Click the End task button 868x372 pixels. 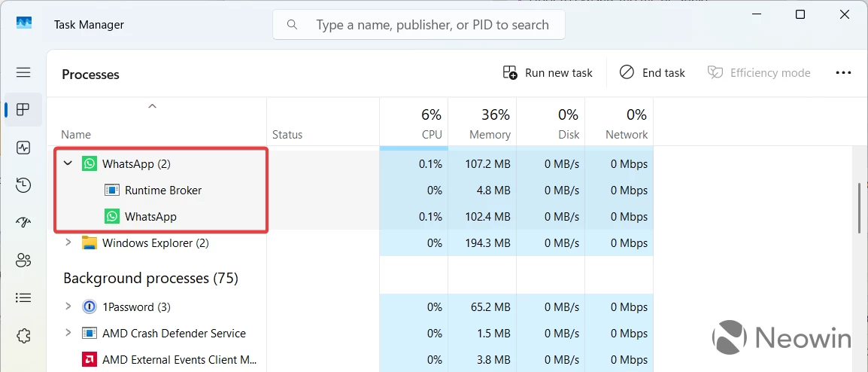652,72
